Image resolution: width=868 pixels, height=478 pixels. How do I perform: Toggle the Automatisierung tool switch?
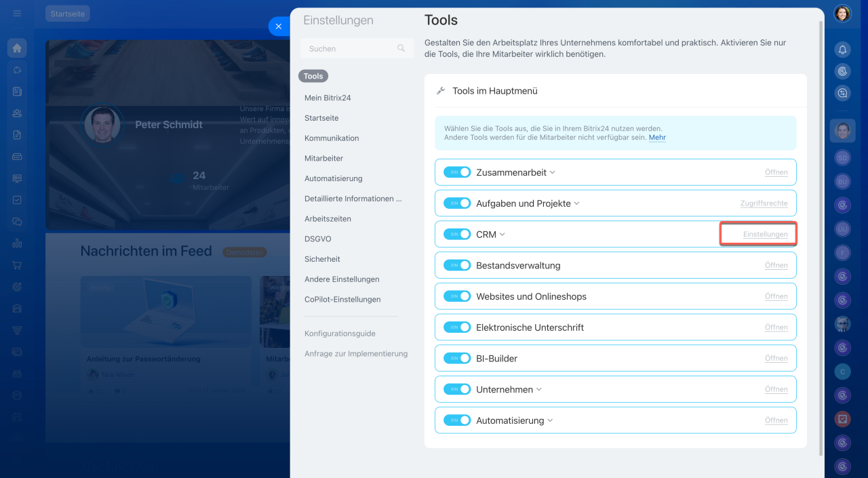(x=457, y=420)
